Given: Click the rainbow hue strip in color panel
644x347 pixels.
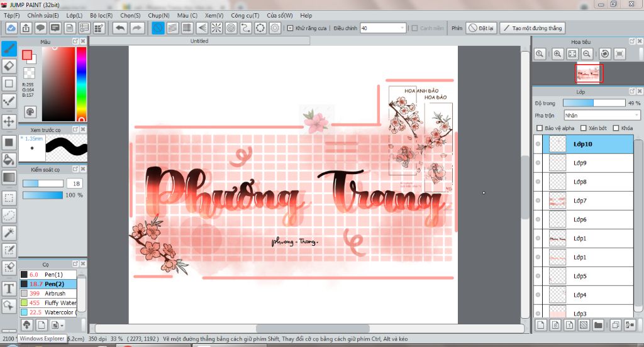Looking at the screenshot, I should click(81, 84).
